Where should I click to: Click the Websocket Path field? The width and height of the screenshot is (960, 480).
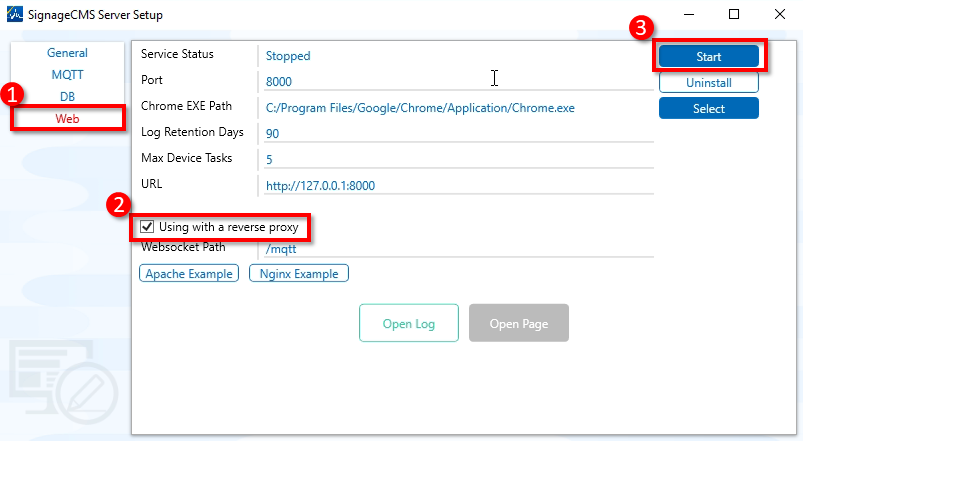[x=455, y=249]
